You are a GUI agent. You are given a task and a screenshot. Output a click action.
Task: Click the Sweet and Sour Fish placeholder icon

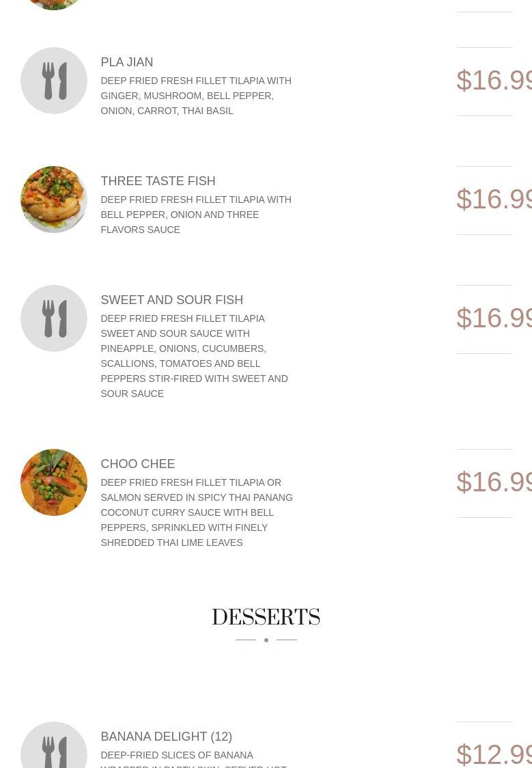coord(54,318)
